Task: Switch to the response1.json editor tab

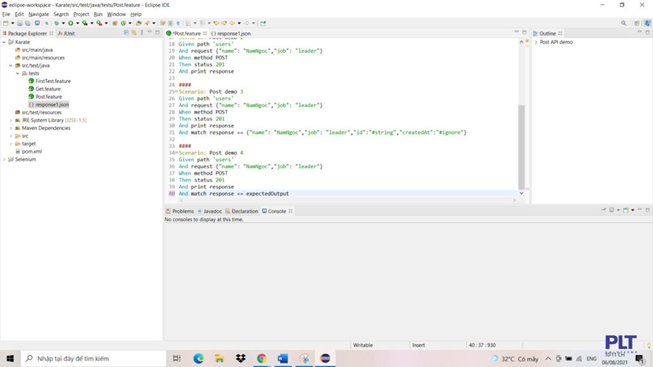Action: pos(231,33)
